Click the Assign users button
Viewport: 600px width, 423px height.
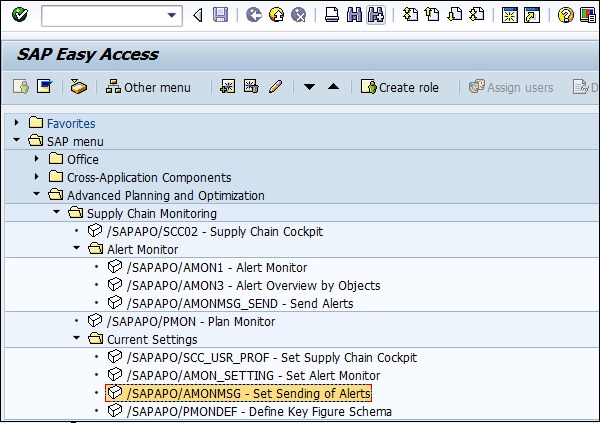[511, 87]
